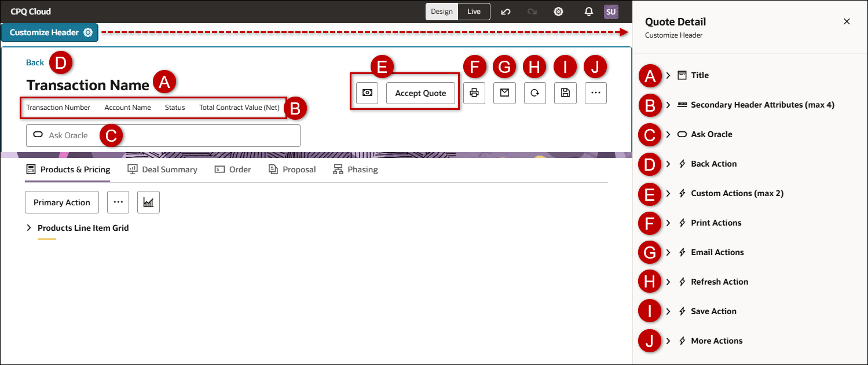The image size is (868, 365).
Task: Open the Proposal tab
Action: pyautogui.click(x=292, y=169)
